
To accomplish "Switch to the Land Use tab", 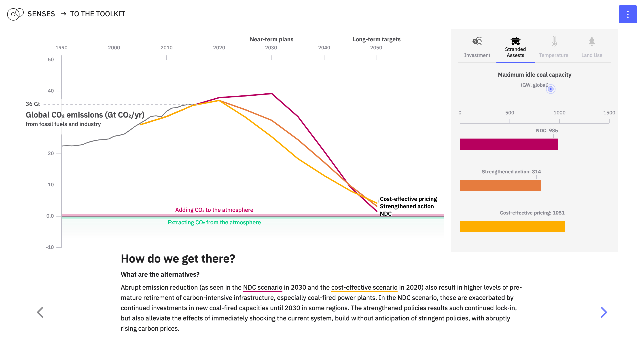I will [x=592, y=55].
